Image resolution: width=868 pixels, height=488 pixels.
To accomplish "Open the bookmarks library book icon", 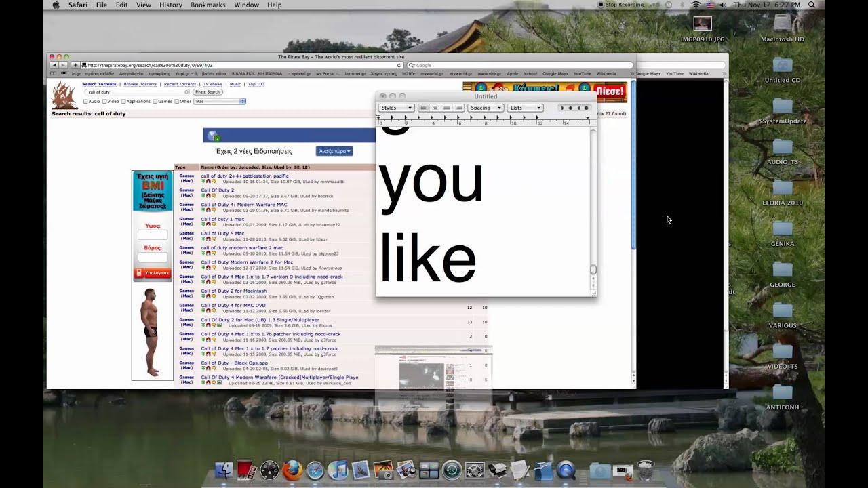I will point(54,73).
